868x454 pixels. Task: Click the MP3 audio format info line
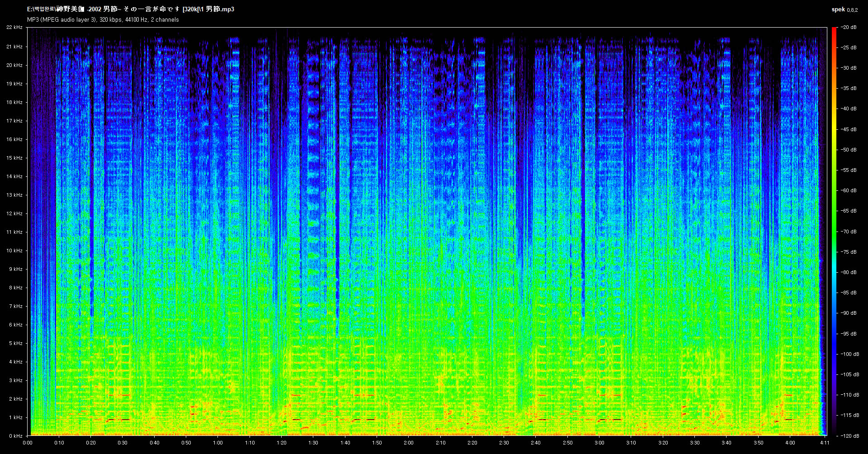(103, 20)
